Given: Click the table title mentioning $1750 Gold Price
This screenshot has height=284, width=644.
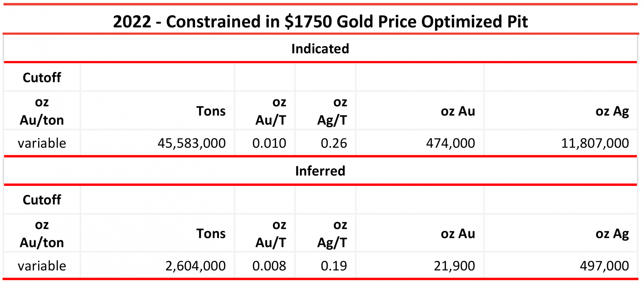Looking at the screenshot, I should 320,21.
